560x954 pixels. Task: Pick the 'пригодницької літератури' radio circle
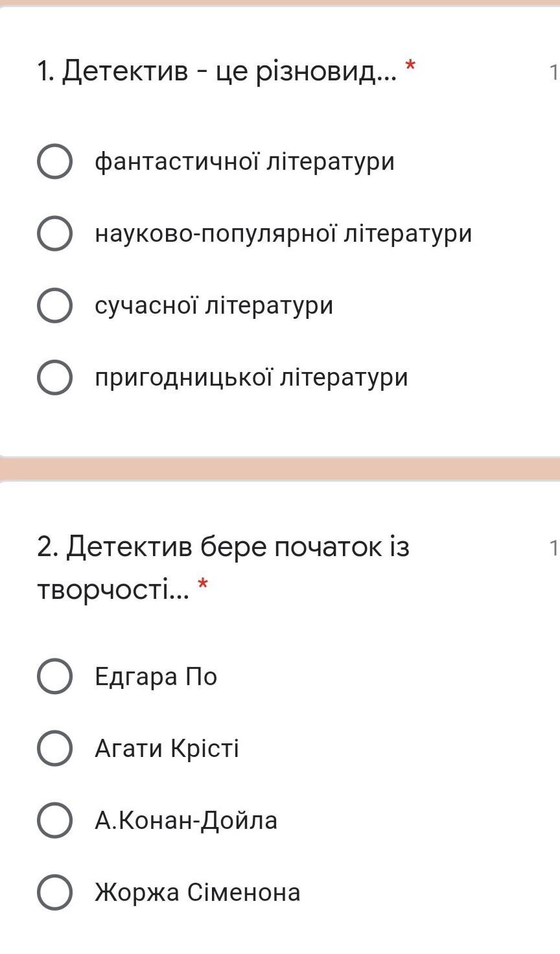(54, 377)
